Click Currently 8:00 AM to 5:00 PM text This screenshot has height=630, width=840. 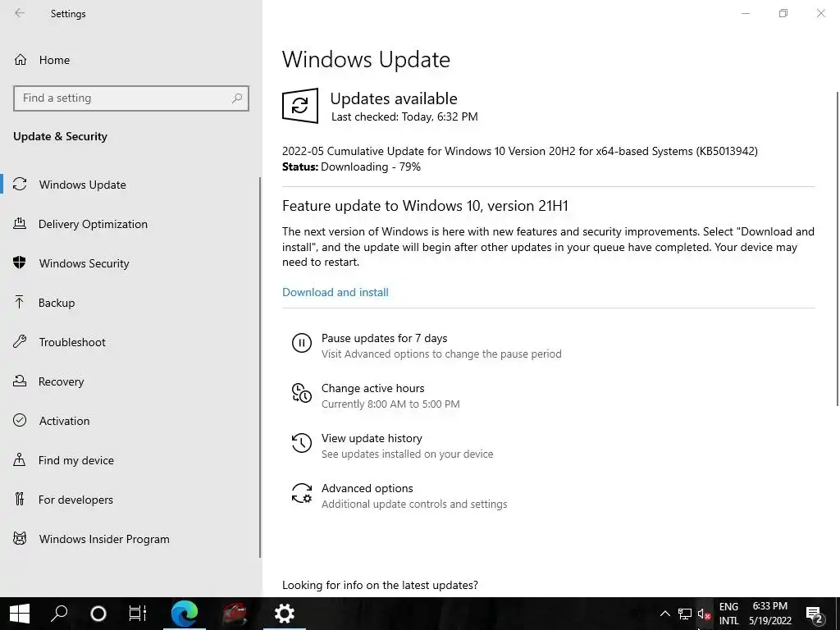point(390,404)
